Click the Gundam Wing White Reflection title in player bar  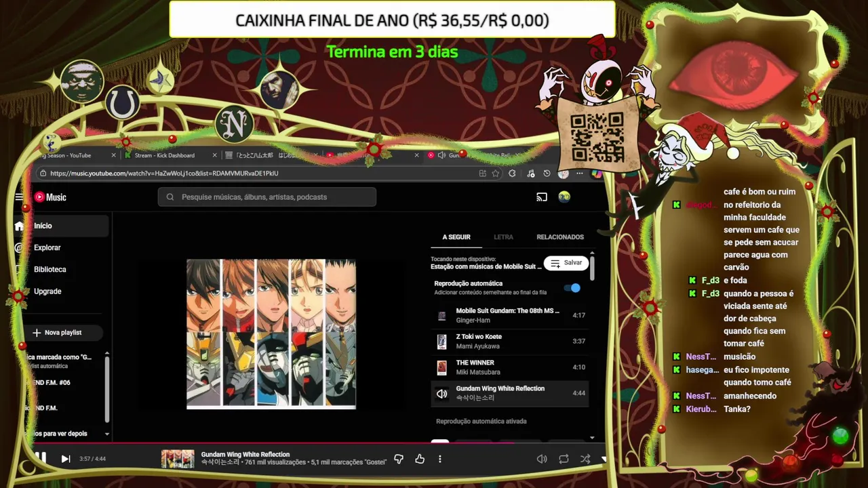click(245, 454)
